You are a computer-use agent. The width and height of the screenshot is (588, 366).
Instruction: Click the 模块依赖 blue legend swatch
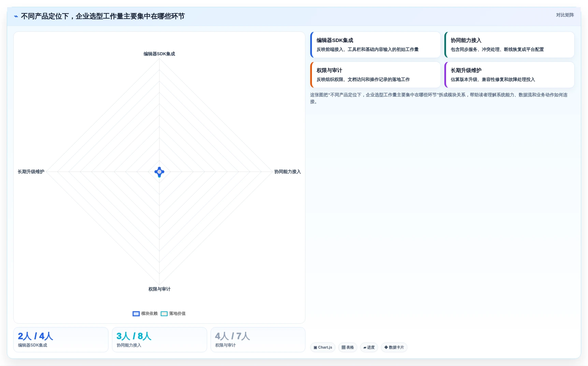[x=136, y=314]
